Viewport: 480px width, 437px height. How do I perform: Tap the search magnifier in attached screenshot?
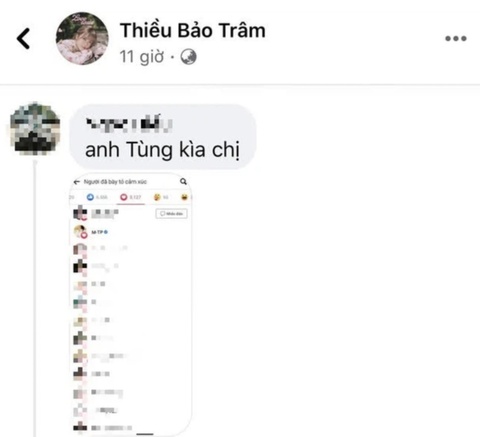pyautogui.click(x=183, y=181)
